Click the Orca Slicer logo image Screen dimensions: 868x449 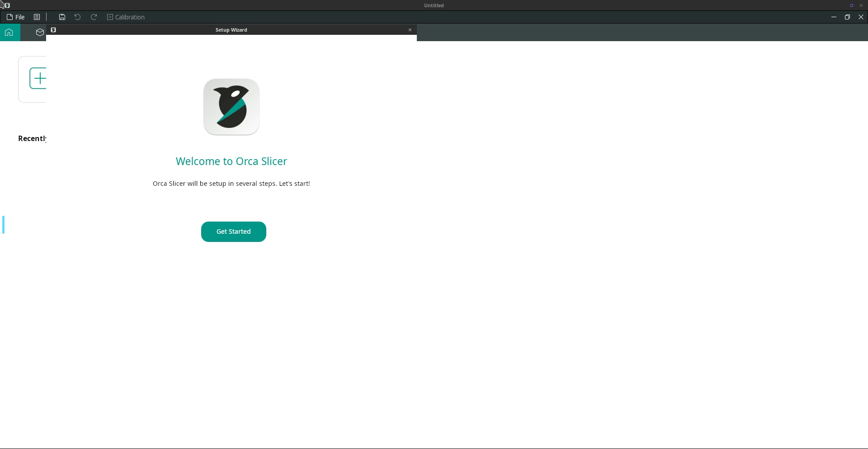tap(231, 107)
